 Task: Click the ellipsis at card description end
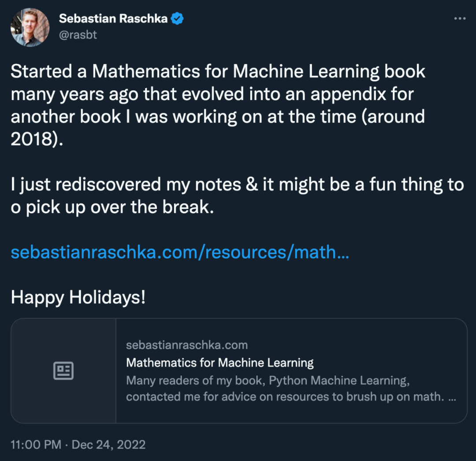(452, 397)
